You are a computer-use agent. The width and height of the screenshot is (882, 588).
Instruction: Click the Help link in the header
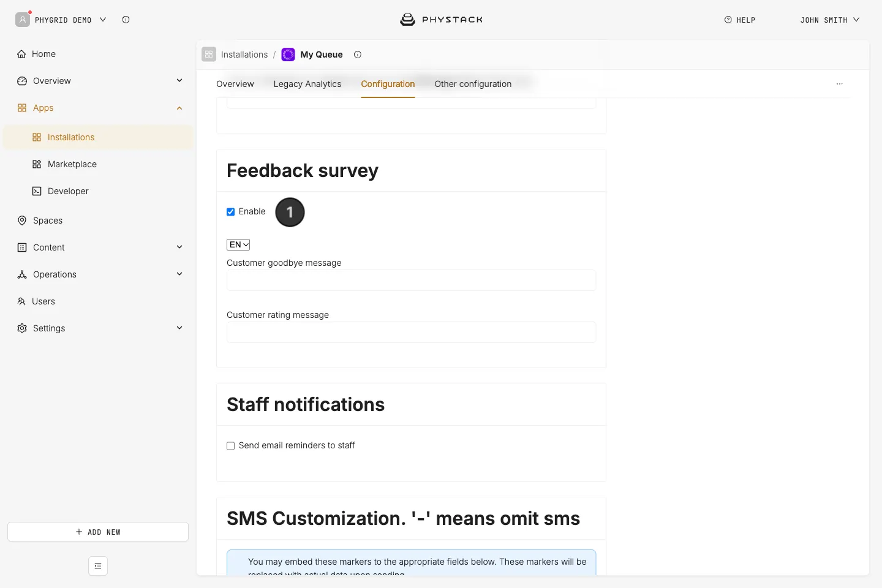[x=740, y=20]
